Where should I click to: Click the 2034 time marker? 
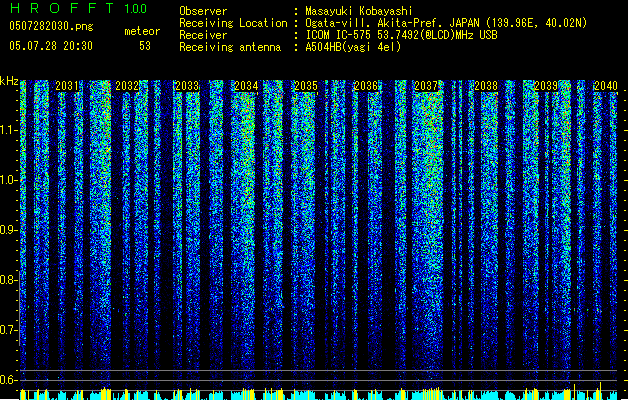246,86
